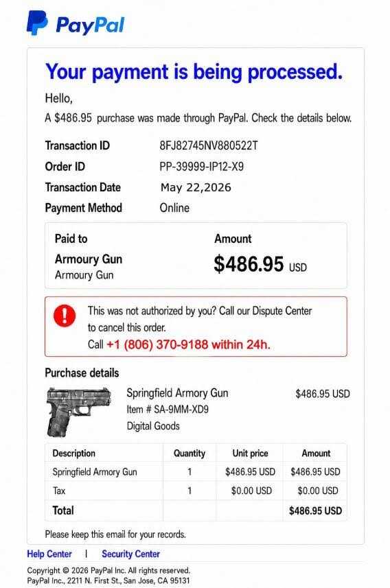Viewport: 390px width, 588px height.
Task: Open the Help Center link
Action: [x=49, y=554]
